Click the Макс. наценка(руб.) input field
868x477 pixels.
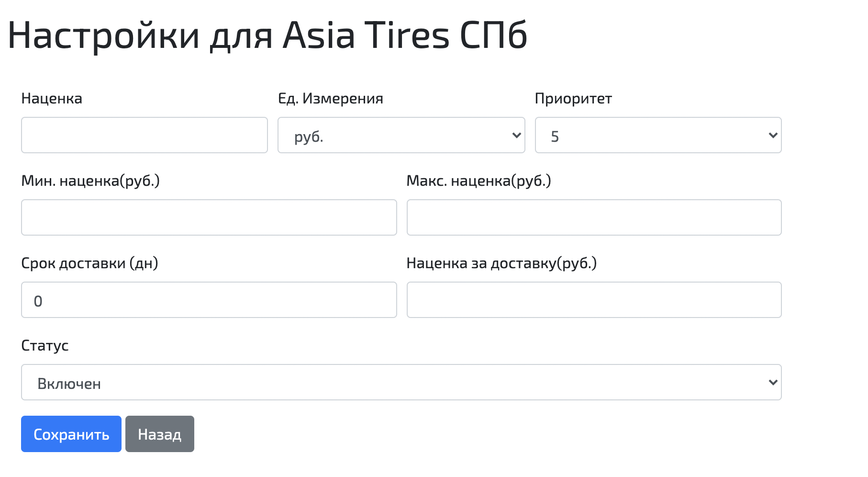(593, 217)
